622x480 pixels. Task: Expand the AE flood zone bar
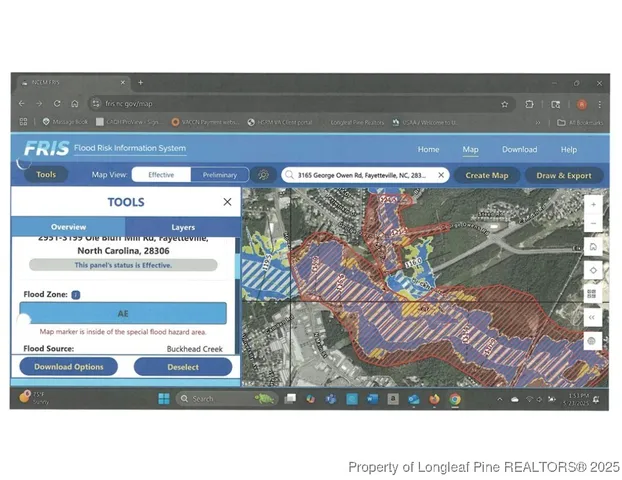click(x=123, y=313)
